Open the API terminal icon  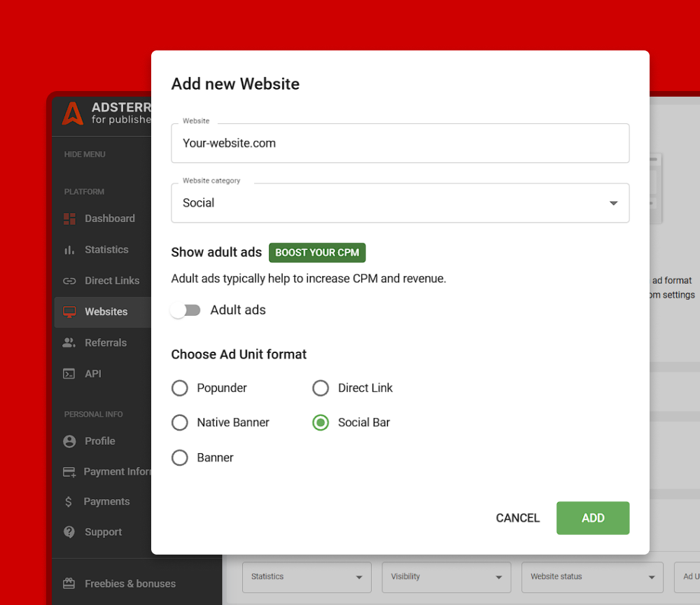(x=69, y=373)
